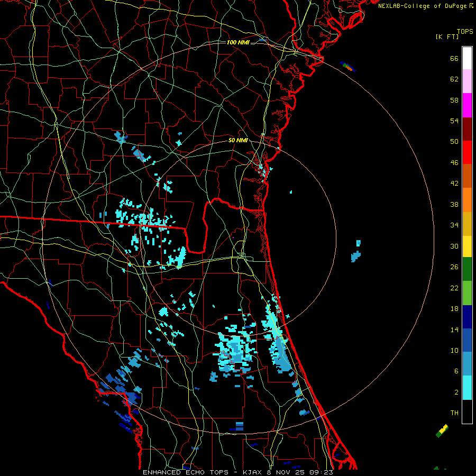The image size is (476, 476).
Task: Click the white swatch in the legend
Action: coord(467,58)
